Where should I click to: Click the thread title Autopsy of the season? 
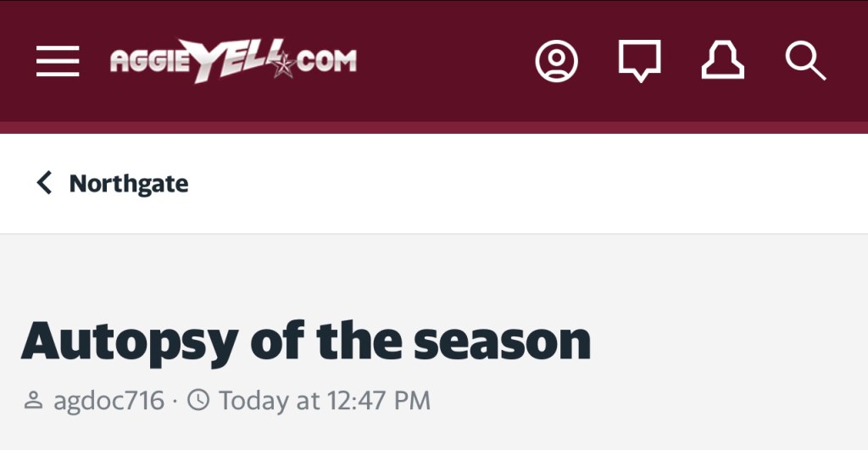[x=305, y=342]
